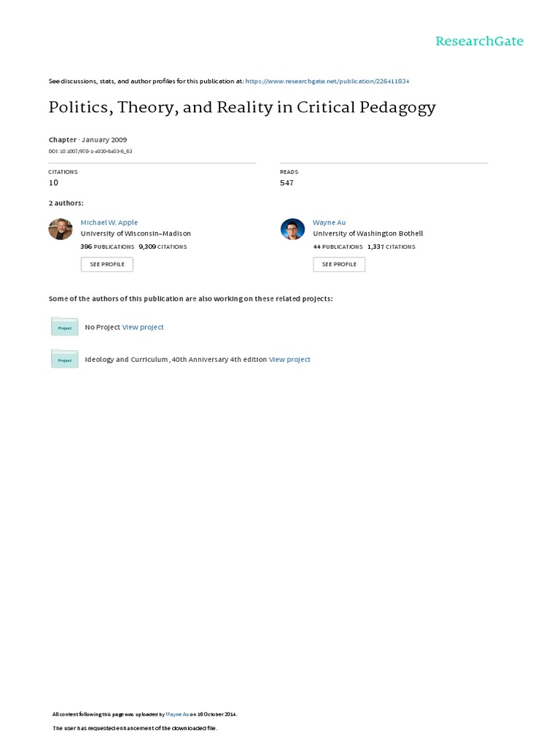Screen dimensions: 560x747
Task: Open the researchgate.net publication URL
Action: (x=332, y=81)
